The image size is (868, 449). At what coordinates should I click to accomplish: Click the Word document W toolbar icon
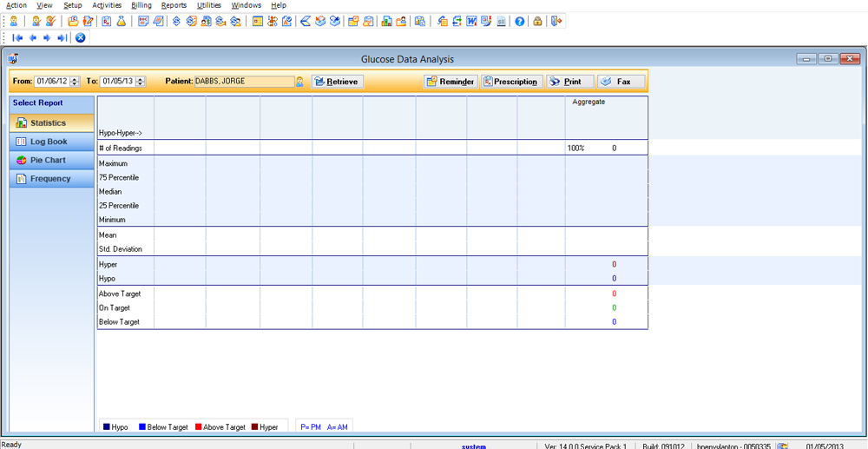[472, 21]
